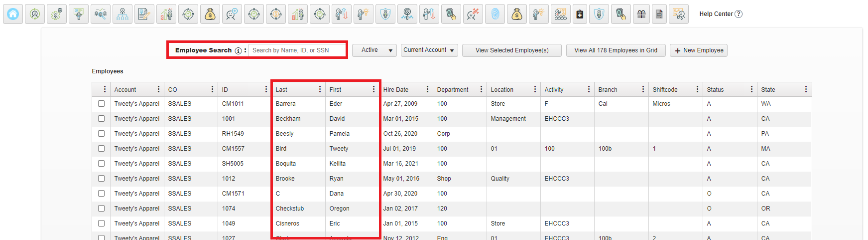Click the document with pencil icon

pyautogui.click(x=144, y=14)
